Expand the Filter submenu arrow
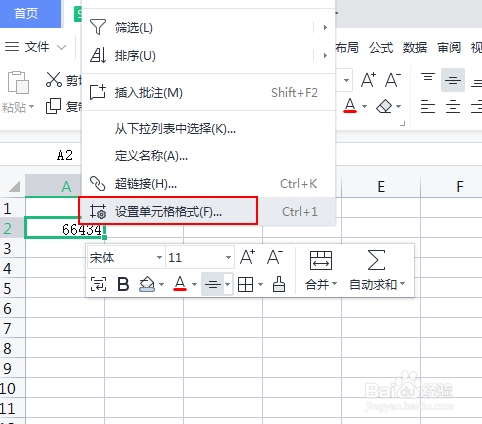482x424 pixels. (325, 27)
